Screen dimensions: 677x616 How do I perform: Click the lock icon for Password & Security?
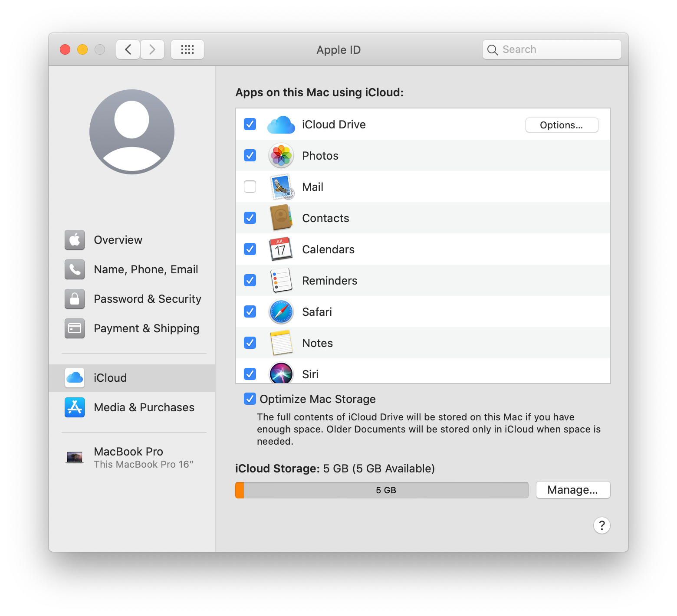pos(75,299)
